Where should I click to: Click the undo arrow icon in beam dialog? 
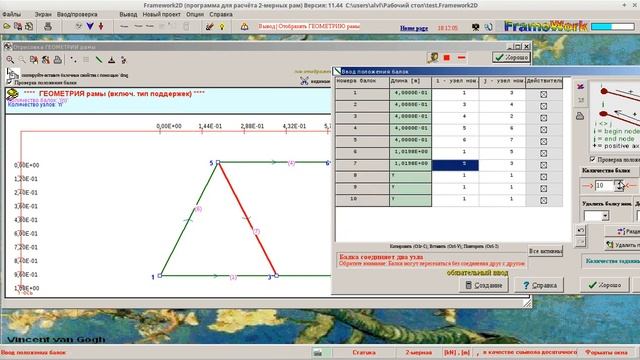(x=580, y=230)
